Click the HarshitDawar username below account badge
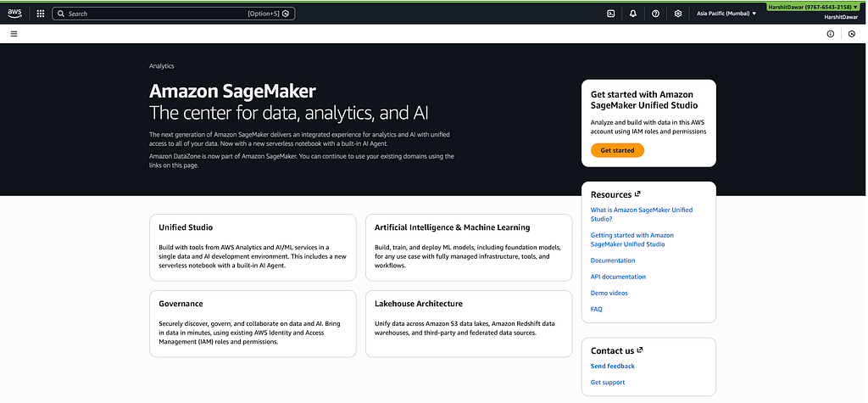This screenshot has height=403, width=868. [x=841, y=17]
